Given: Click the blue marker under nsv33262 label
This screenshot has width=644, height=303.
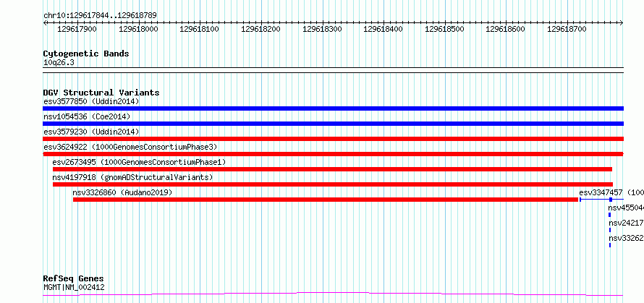Looking at the screenshot, I should click(610, 245).
